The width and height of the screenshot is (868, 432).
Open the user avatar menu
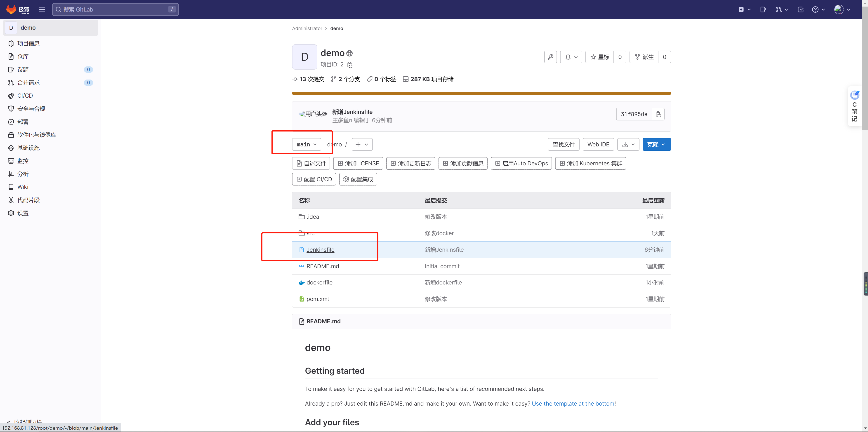(842, 9)
